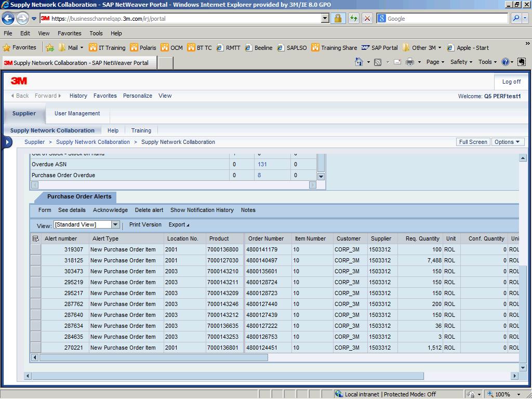Image resolution: width=532 pixels, height=399 pixels.
Task: Click the browser forward arrow button
Action: click(x=22, y=18)
